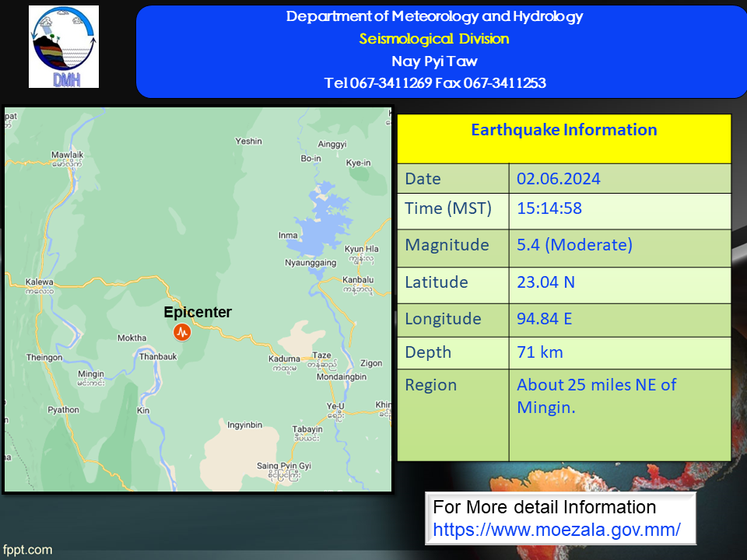Click the orange epicenter marker on the map
The height and width of the screenshot is (560, 747).
182,332
